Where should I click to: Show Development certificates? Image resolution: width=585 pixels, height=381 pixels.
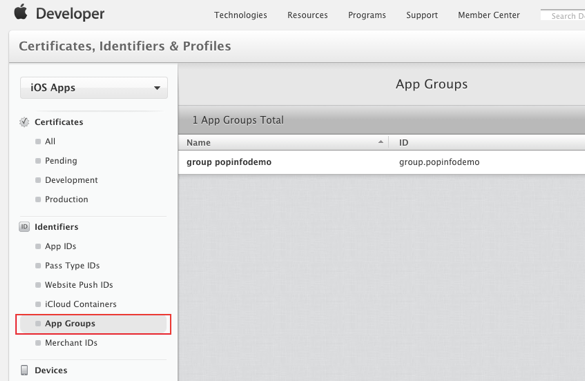[x=71, y=180]
